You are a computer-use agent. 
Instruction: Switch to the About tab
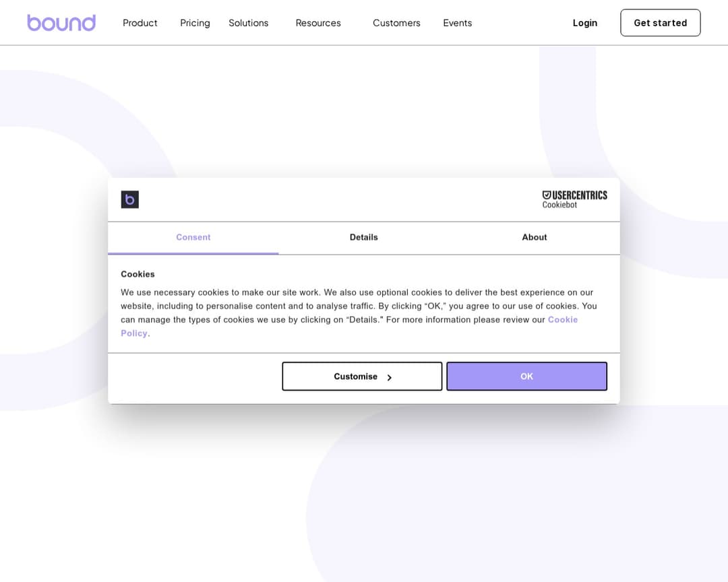coord(535,238)
